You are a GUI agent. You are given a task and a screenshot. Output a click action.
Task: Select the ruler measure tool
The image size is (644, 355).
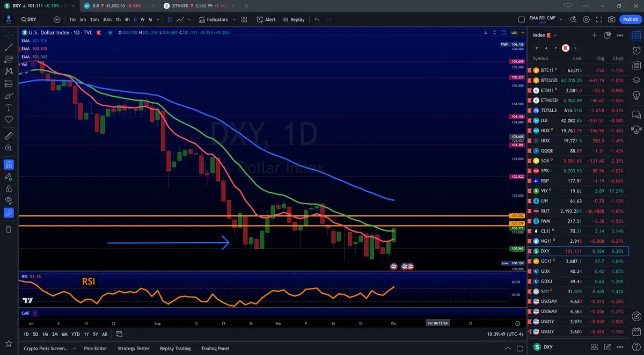click(x=9, y=136)
